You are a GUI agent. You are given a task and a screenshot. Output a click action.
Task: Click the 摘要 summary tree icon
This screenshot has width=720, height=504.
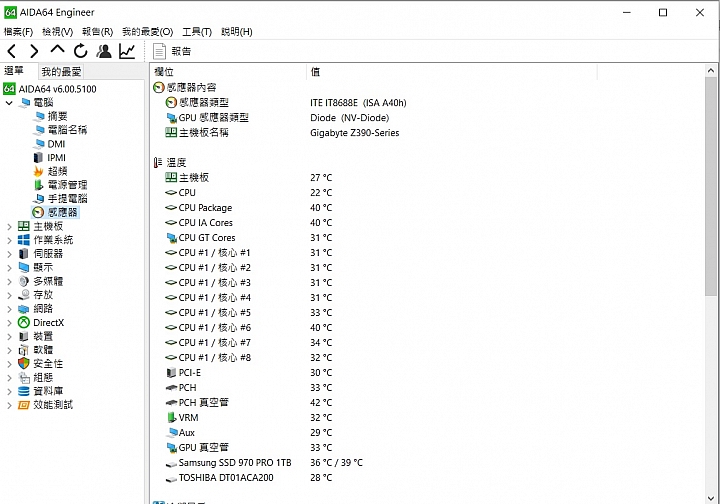(x=39, y=116)
